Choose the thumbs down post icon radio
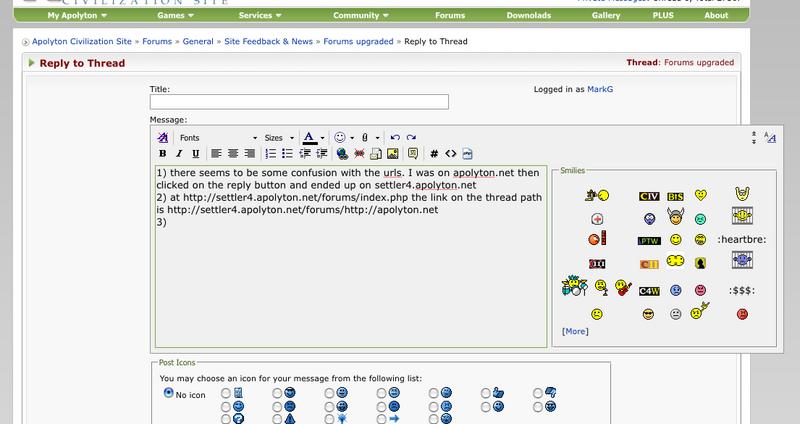This screenshot has width=800, height=424. [537, 393]
